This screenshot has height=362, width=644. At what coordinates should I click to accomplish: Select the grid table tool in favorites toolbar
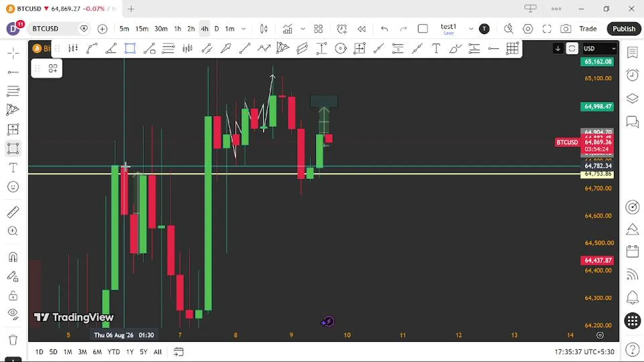pos(512,48)
